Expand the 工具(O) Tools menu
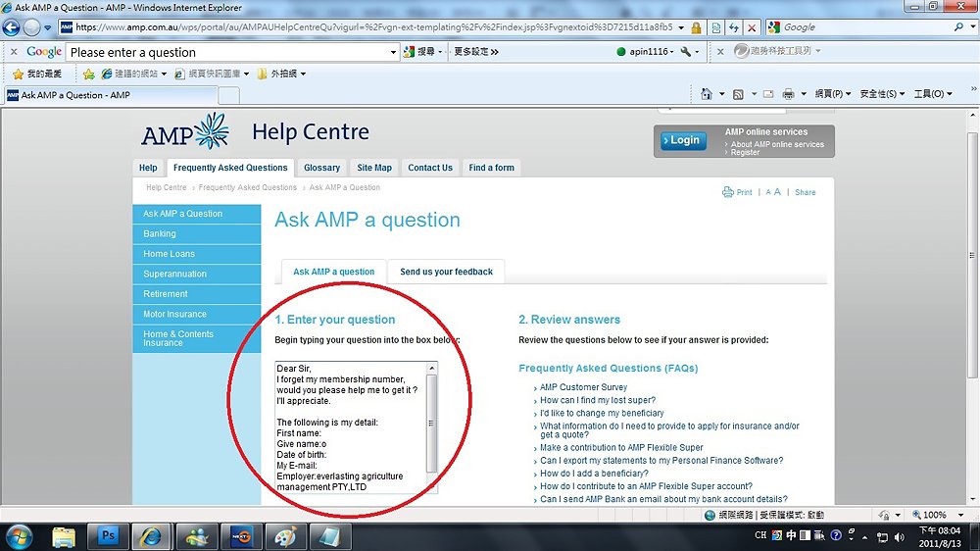The image size is (980, 551). [x=933, y=94]
